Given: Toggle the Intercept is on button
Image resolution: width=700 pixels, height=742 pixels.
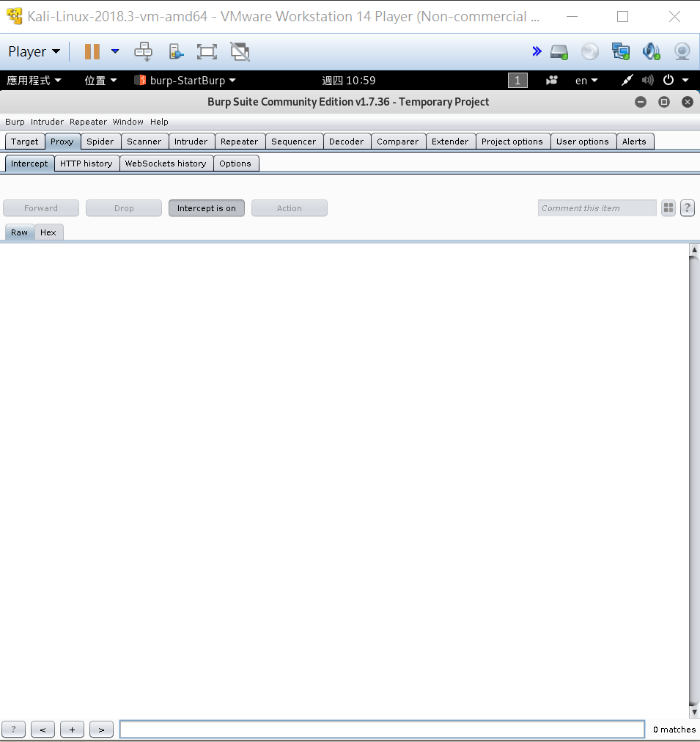Looking at the screenshot, I should point(207,208).
